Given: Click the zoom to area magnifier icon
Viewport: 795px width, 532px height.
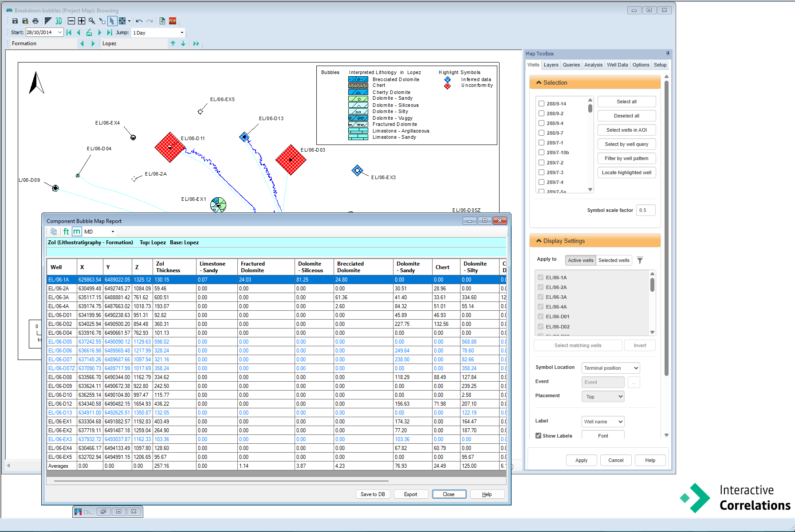Looking at the screenshot, I should tap(92, 21).
